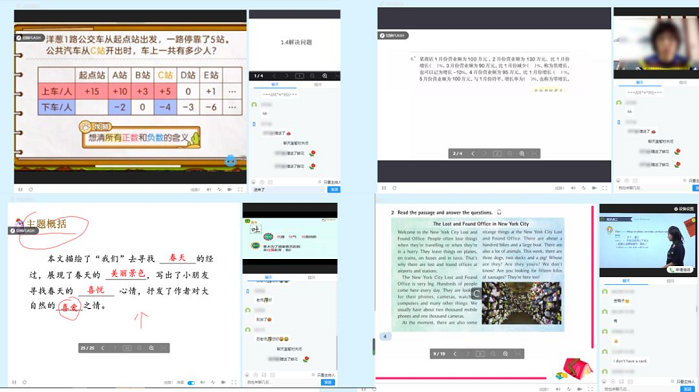Viewport: 699px width, 392px height.
Task: Zoom in using the 2/4 slide toolbar magnifier
Action: 522,153
